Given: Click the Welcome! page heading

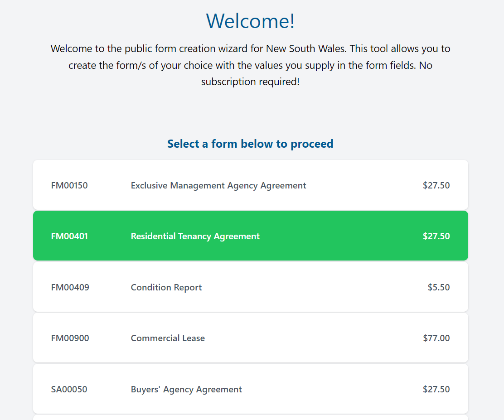Looking at the screenshot, I should [250, 21].
